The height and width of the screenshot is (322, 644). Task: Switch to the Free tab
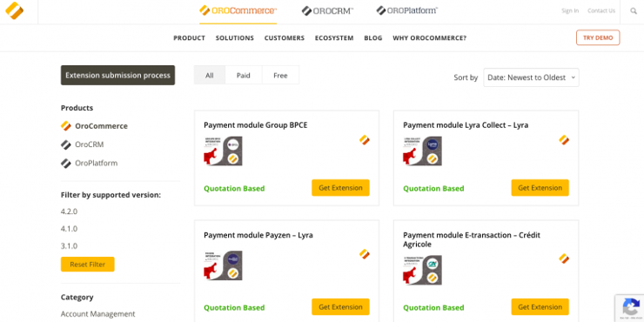click(280, 75)
